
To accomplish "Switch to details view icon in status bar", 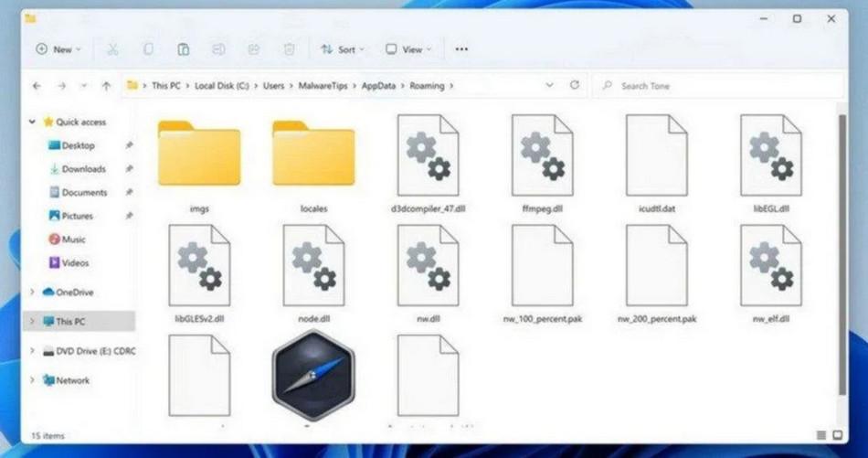I will coord(821,435).
